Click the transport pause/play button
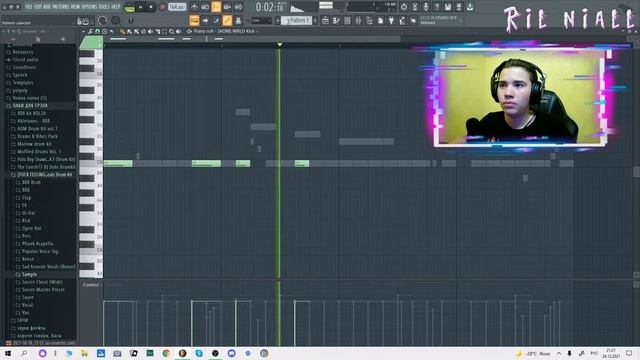Viewport: 640px width, 360px height. coord(140,7)
